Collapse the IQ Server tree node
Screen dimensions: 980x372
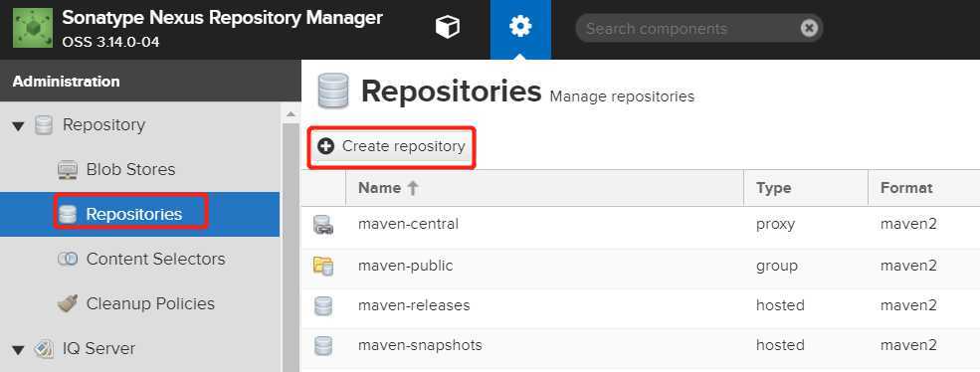coord(19,349)
